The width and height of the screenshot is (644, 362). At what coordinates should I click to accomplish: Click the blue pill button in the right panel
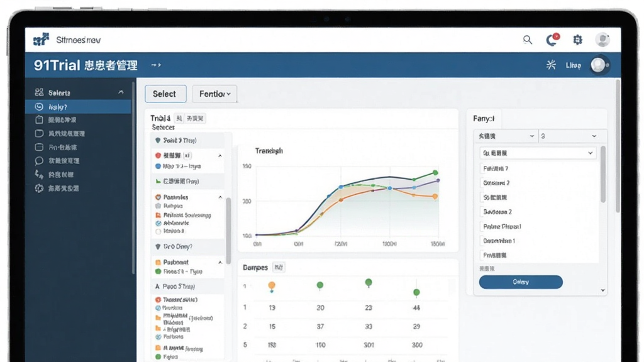coord(521,282)
